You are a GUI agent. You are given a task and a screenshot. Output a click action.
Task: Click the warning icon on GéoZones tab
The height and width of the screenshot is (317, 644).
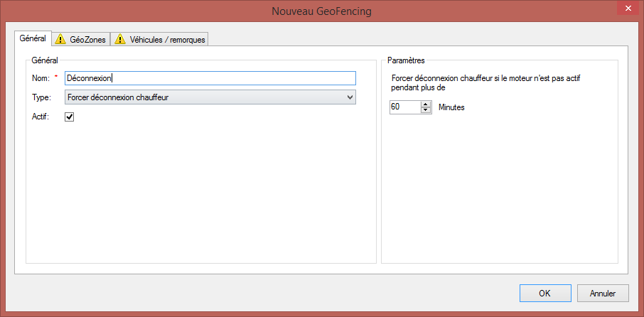click(x=60, y=40)
